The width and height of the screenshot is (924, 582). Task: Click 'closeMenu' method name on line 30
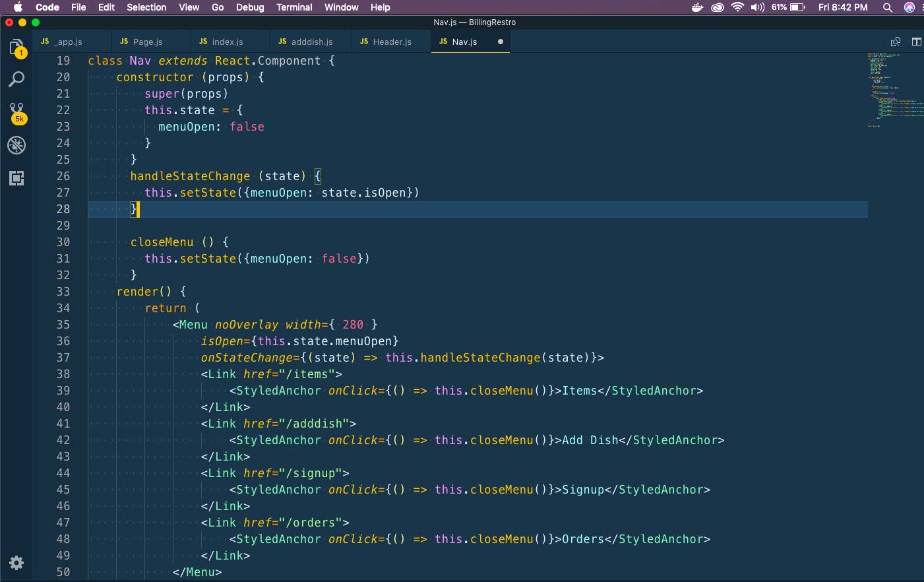[x=162, y=242]
